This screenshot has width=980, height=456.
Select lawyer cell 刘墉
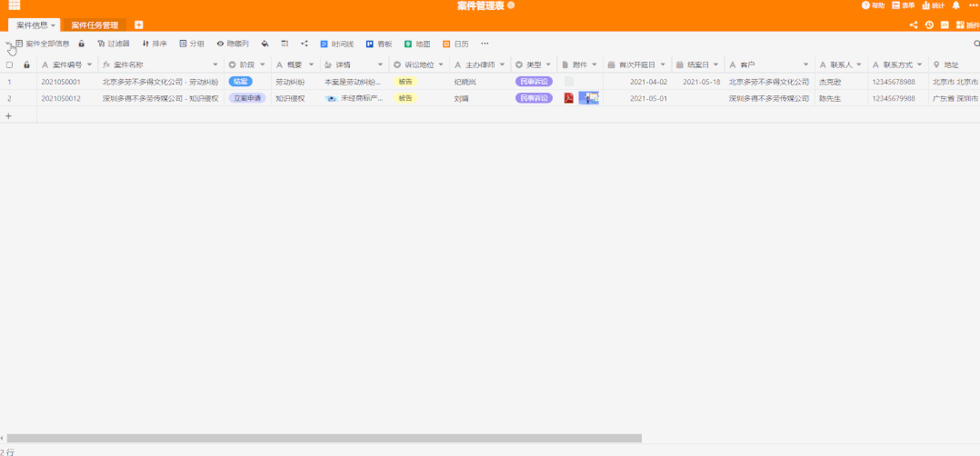(480, 99)
